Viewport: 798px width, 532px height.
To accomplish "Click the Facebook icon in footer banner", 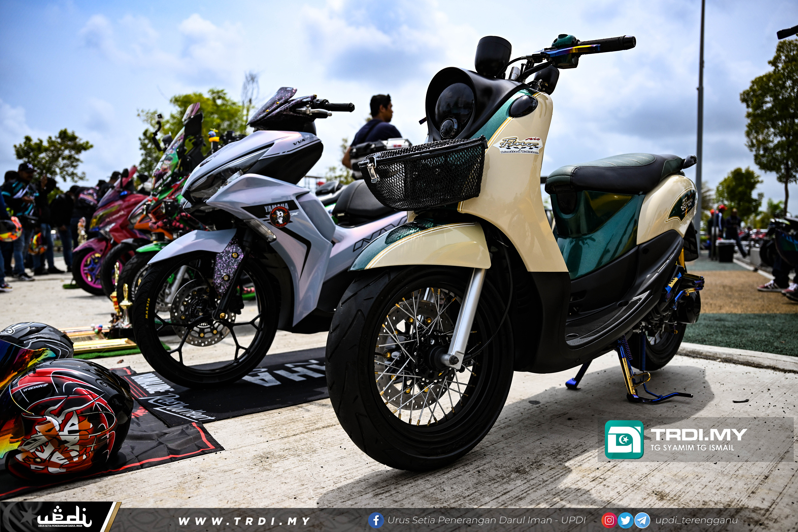I will click(376, 520).
